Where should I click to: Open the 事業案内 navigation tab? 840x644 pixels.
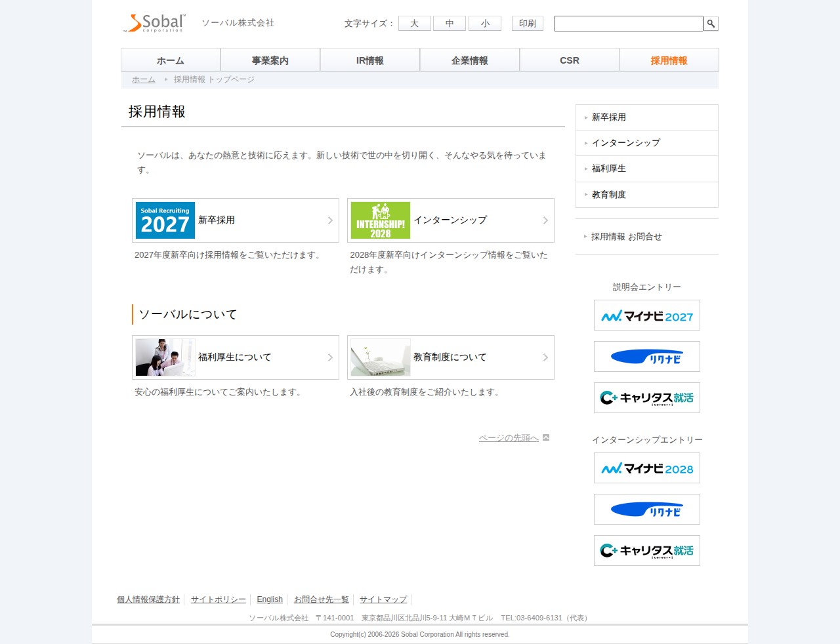(270, 60)
